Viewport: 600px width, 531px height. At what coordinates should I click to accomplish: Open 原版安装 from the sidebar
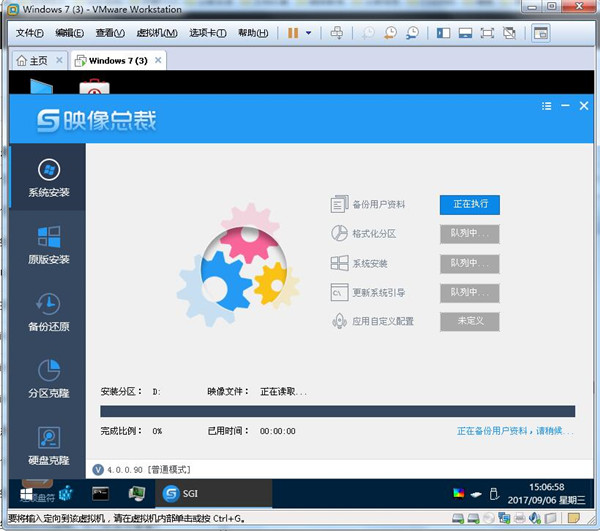pyautogui.click(x=48, y=245)
